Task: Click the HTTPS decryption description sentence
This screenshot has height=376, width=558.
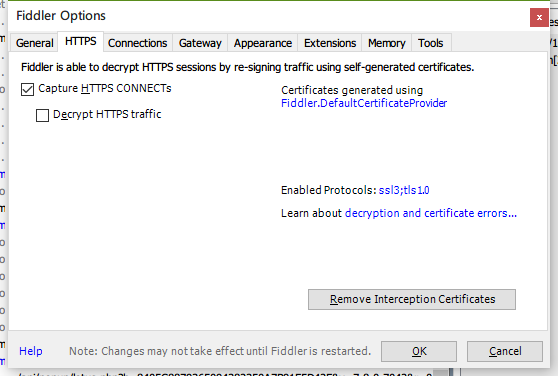Action: pos(248,67)
